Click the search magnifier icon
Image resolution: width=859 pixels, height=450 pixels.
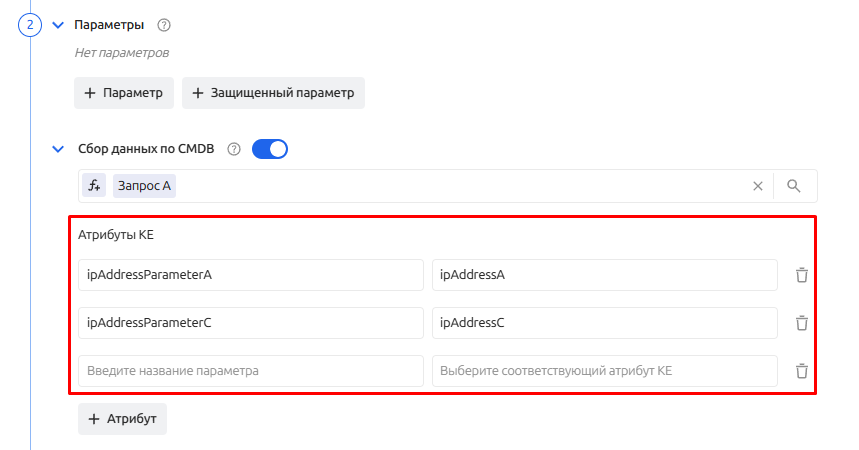pyautogui.click(x=794, y=186)
